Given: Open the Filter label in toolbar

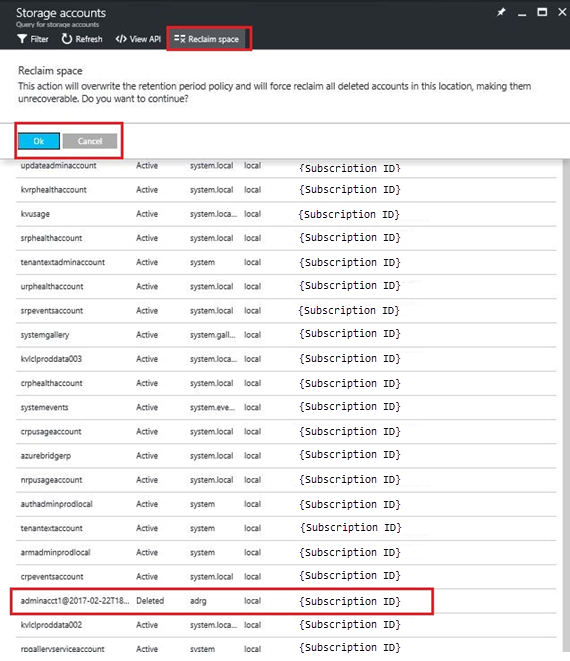Looking at the screenshot, I should tap(39, 39).
